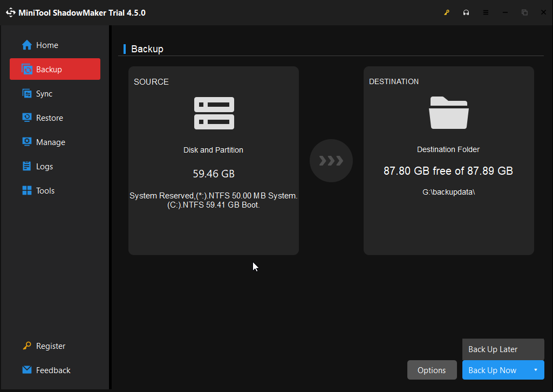This screenshot has width=553, height=392.
Task: Click System Reserved NTFS 50.00 MB text
Action: 213,196
